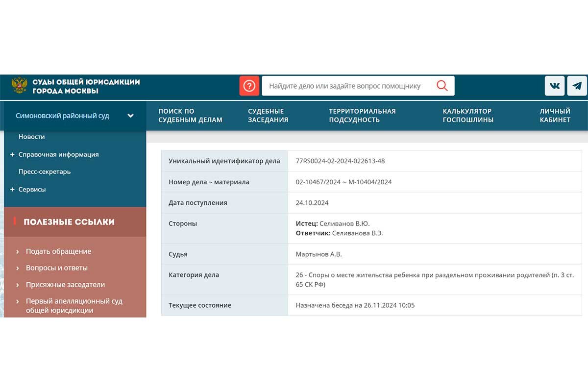Click the receipt date 24.10.2024

[312, 203]
